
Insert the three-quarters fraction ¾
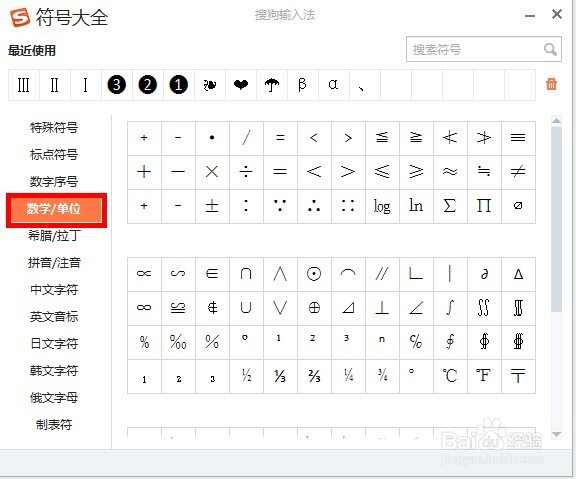382,376
